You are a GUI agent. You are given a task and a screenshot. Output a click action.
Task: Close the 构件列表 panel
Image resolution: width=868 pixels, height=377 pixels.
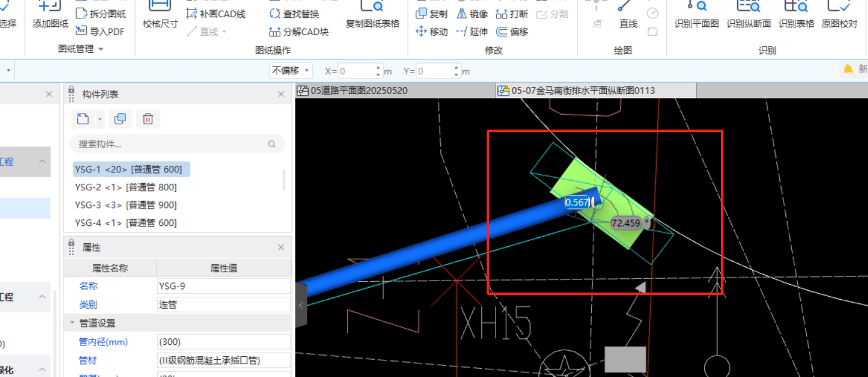[281, 95]
